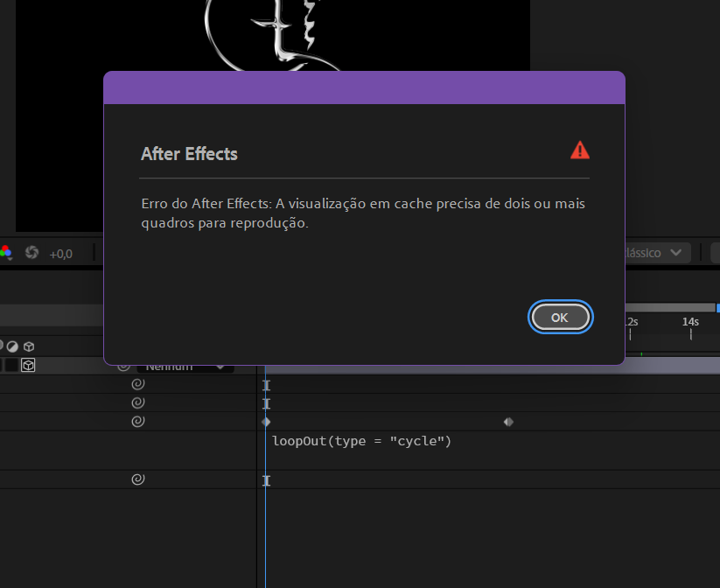Click the +0,0 shutter value field
The height and width of the screenshot is (588, 720).
click(61, 253)
